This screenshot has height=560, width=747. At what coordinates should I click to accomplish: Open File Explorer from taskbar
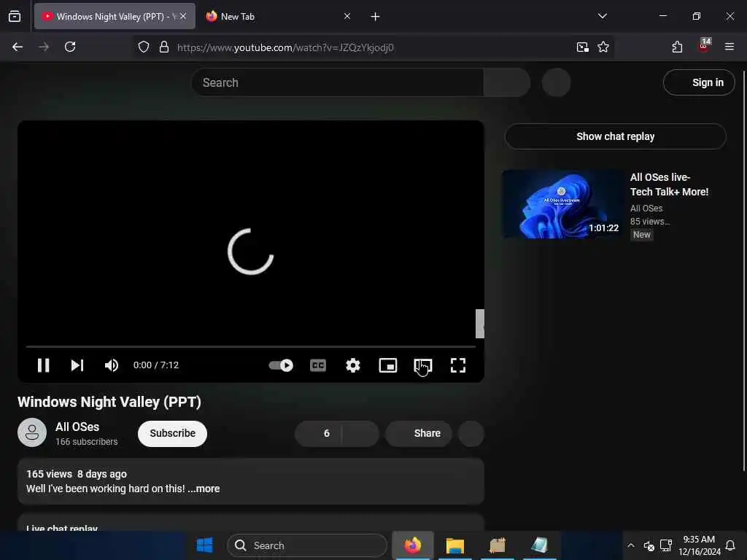tap(455, 545)
